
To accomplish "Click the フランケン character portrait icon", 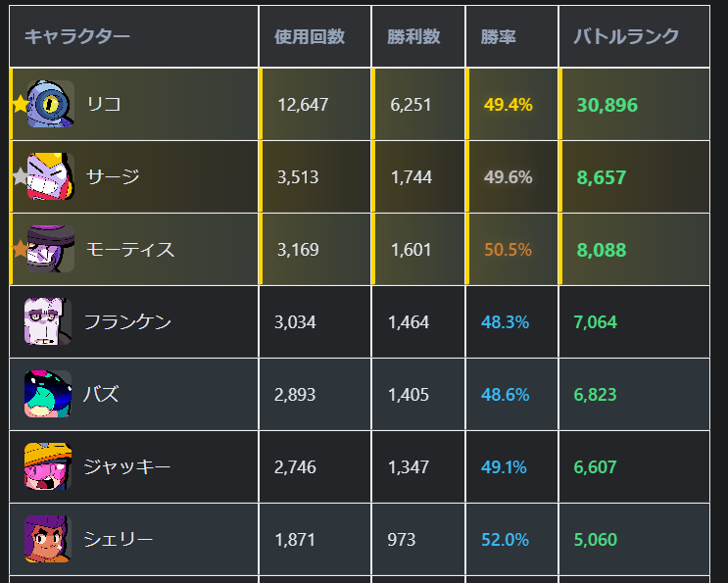I will coord(48,321).
